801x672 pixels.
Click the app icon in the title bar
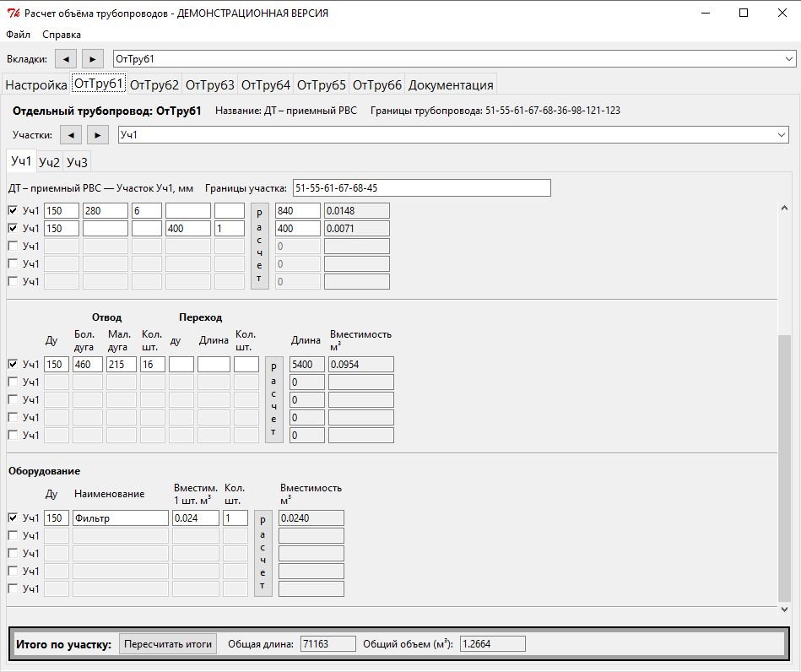[12, 13]
